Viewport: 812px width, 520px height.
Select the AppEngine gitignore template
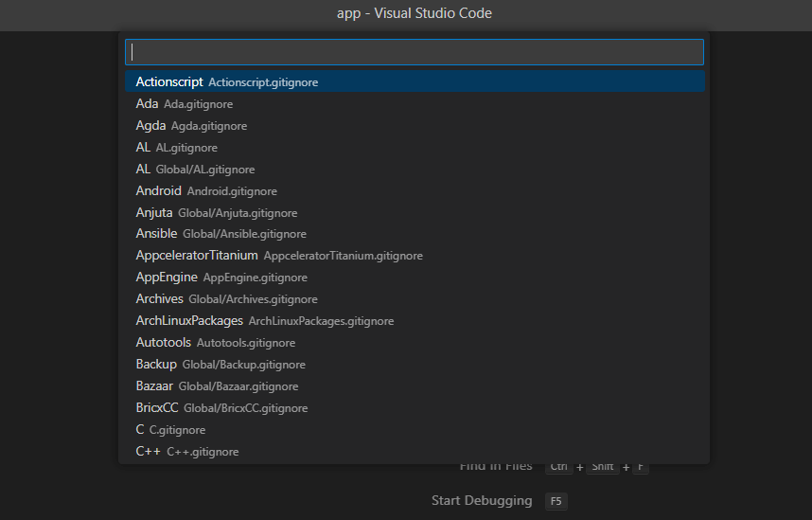221,278
